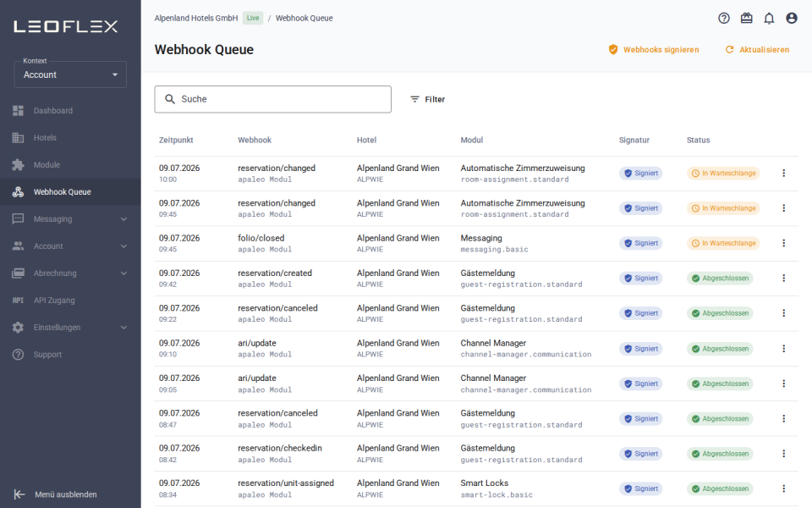Open row menu for 10:00 reservation/changed
Viewport: 812px width, 508px height.
click(783, 173)
